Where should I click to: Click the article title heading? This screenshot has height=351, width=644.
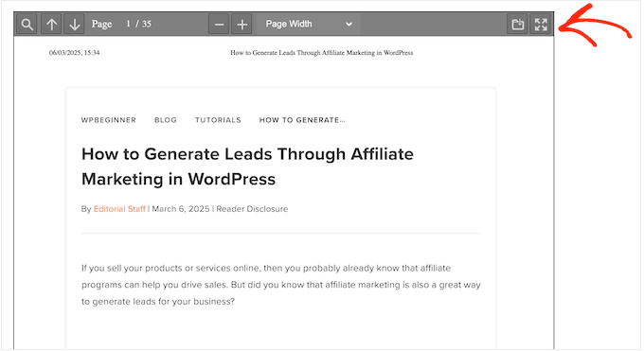(247, 167)
